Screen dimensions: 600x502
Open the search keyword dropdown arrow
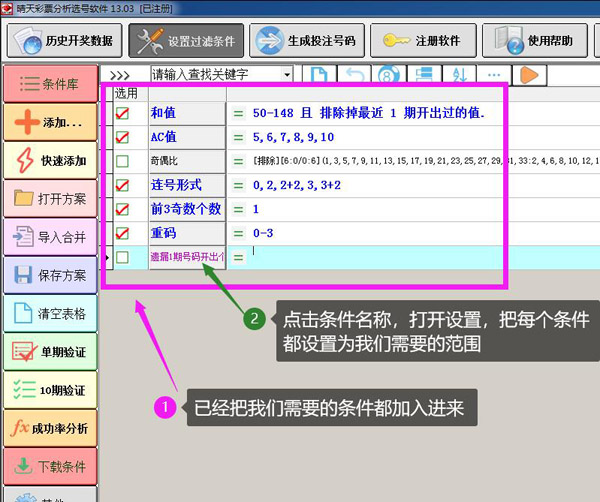pos(288,75)
